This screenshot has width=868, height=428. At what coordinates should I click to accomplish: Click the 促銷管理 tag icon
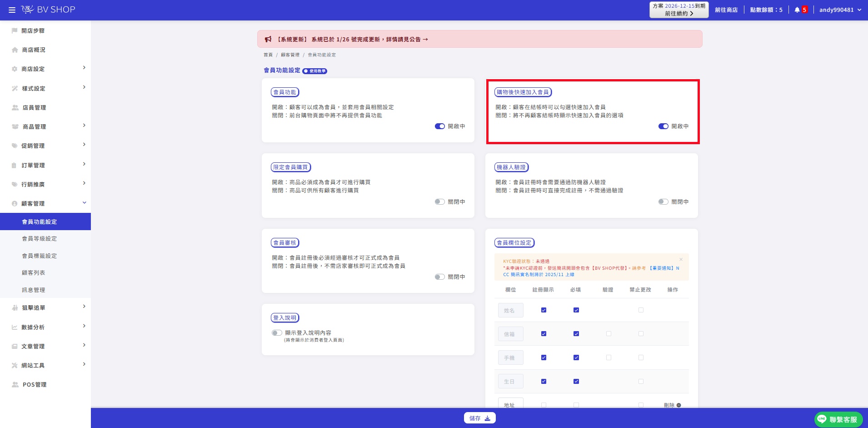pyautogui.click(x=15, y=146)
